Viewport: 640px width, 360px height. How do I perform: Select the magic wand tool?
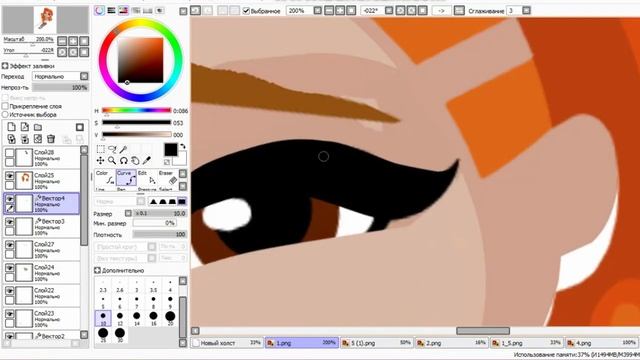[123, 149]
